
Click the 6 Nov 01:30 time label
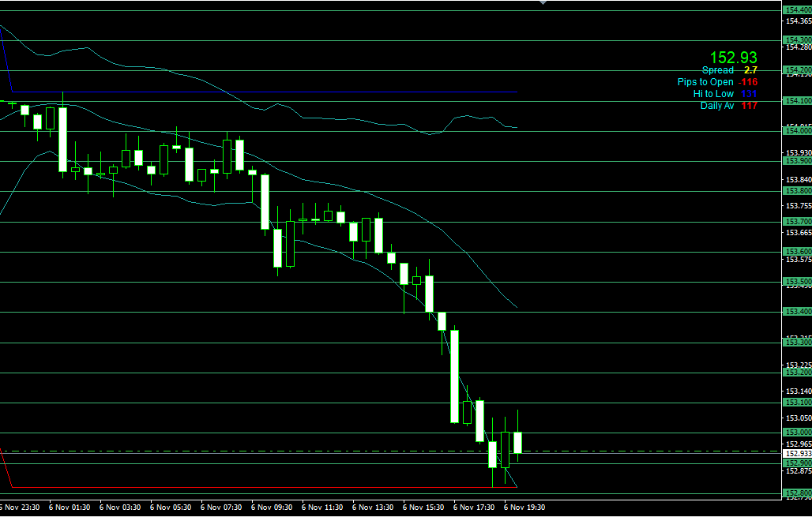tap(70, 508)
